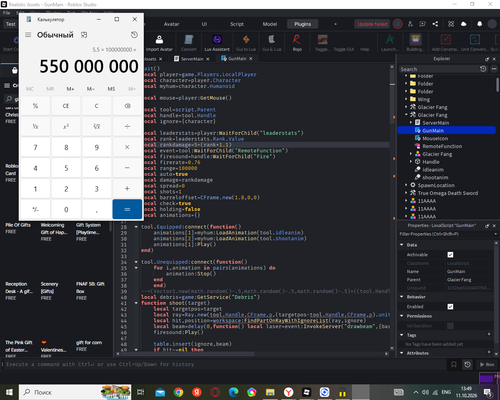This screenshot has height=400, width=500.
Task: Open the Building tools plugin
Action: click(x=415, y=43)
